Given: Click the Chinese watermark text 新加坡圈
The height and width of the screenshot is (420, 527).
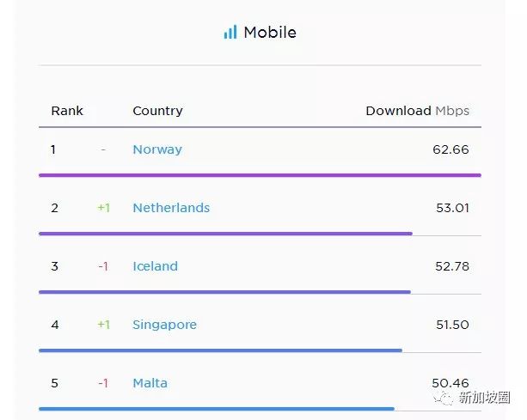Looking at the screenshot, I should pyautogui.click(x=485, y=397).
